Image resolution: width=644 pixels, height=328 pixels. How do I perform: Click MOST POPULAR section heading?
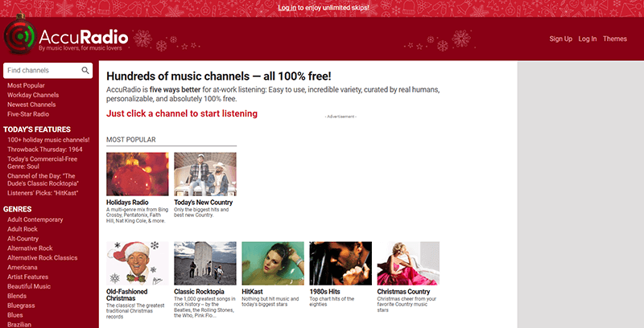click(131, 139)
